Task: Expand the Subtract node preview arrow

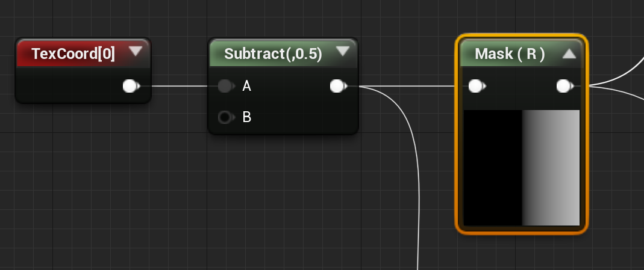Action: coord(343,51)
